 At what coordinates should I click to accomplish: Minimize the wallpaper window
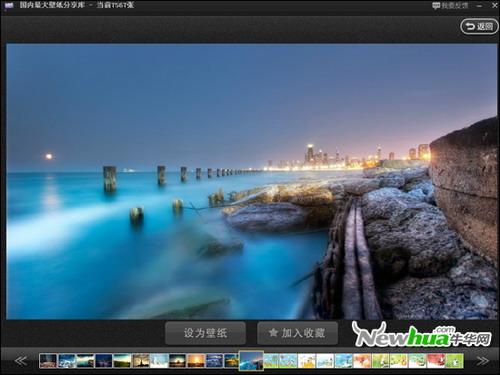479,6
